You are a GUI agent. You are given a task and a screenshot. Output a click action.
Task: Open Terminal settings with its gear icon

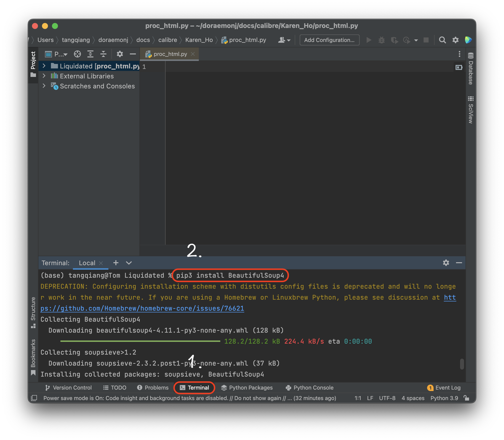[x=446, y=263]
